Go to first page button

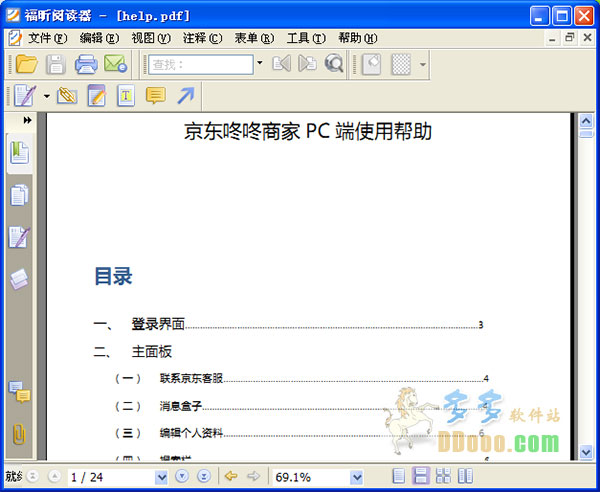tap(34, 477)
